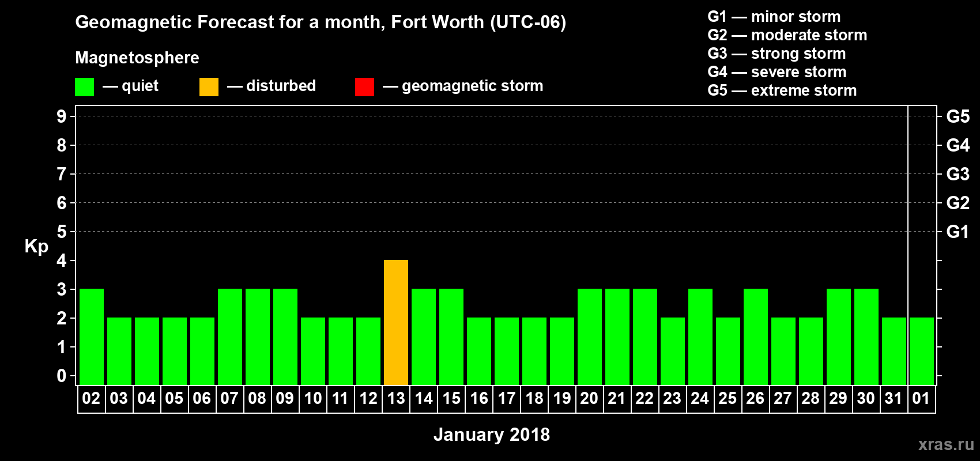The width and height of the screenshot is (980, 461).
Task: Click the 'G4 — severe storm' legend line
Action: coord(777,72)
